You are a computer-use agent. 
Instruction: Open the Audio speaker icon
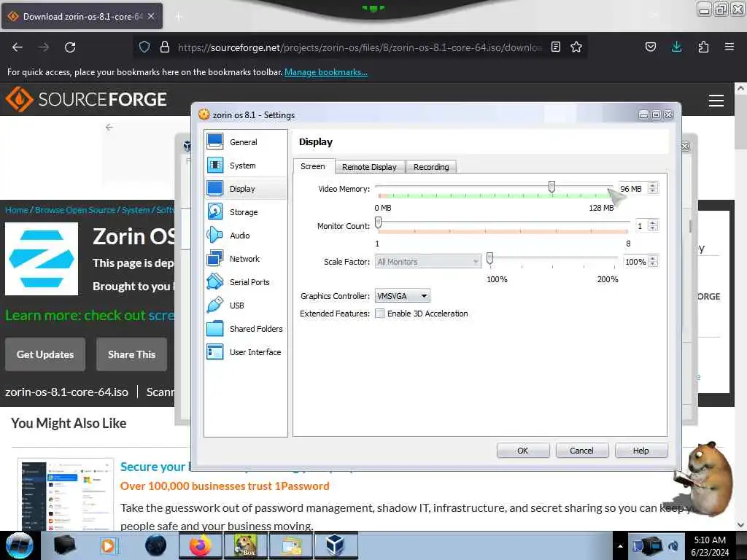(215, 235)
